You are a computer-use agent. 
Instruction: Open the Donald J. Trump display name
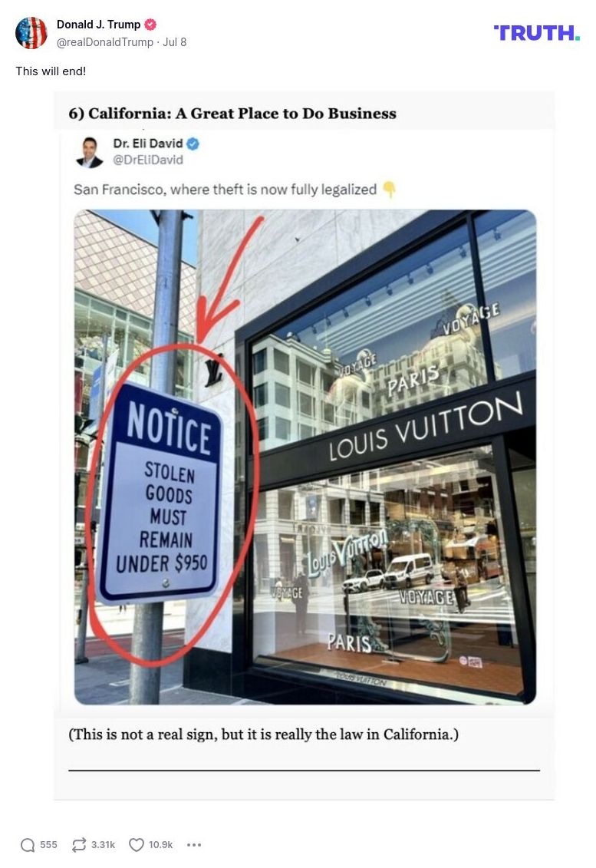tap(98, 25)
